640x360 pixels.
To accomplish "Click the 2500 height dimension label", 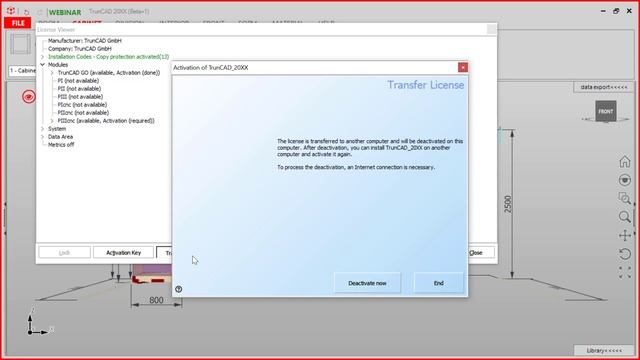I will click(x=508, y=204).
